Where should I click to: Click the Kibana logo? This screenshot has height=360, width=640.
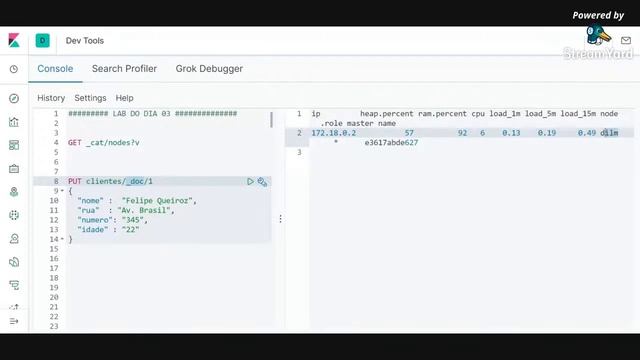coord(14,40)
